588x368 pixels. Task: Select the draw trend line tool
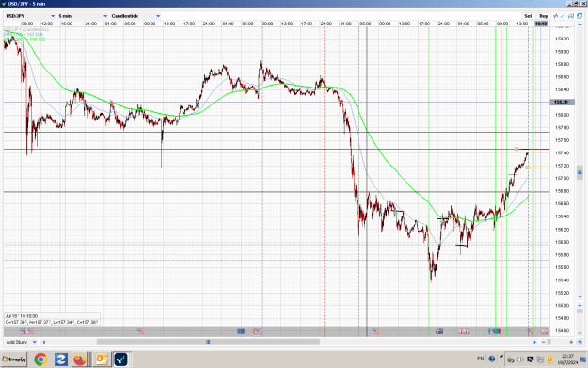tap(563, 16)
